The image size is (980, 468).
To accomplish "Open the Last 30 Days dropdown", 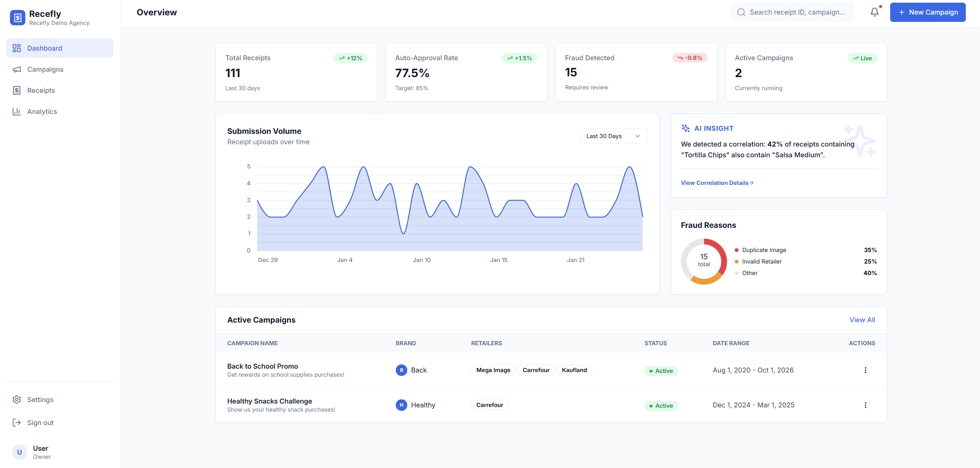I will (613, 136).
